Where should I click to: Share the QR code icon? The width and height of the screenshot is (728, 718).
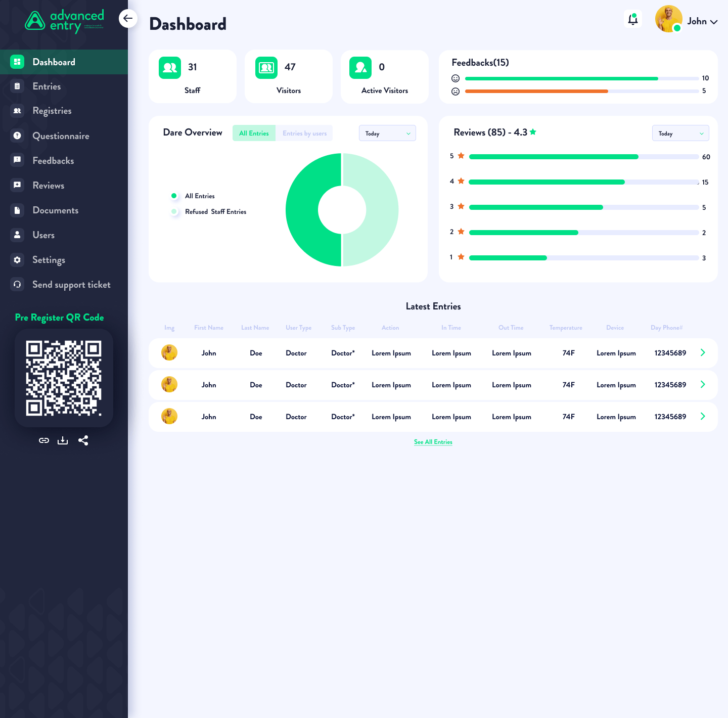83,440
